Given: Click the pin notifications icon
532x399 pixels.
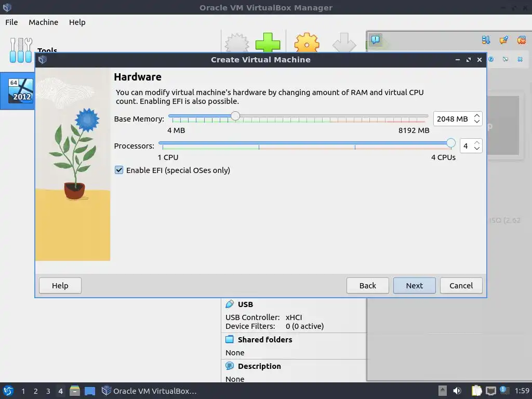Looking at the screenshot, I should pyautogui.click(x=504, y=40).
